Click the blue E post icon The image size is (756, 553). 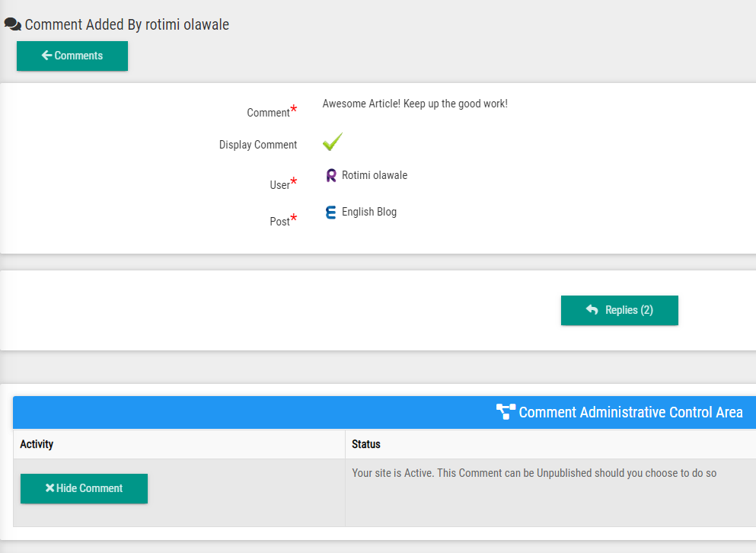pos(330,213)
